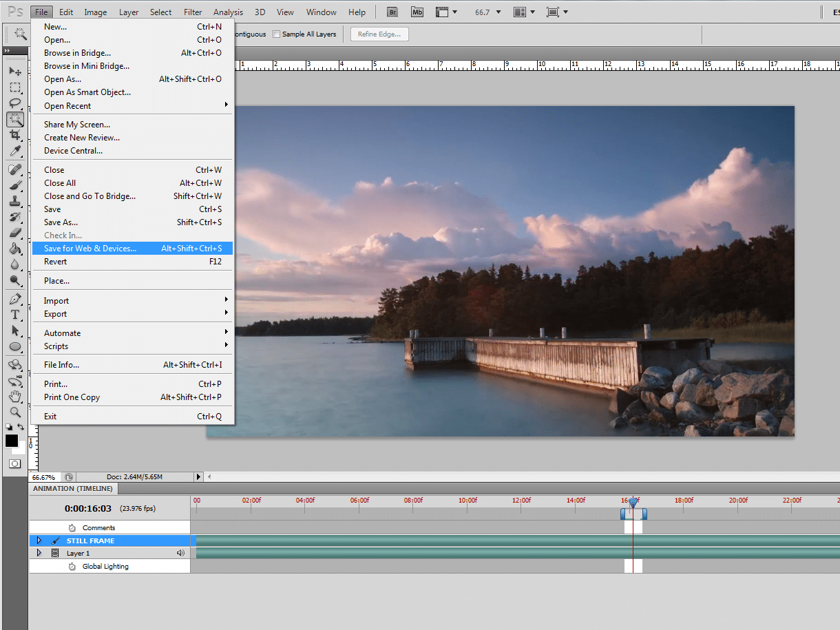The image size is (840, 630).
Task: Pick the Eyedropper tool
Action: [14, 151]
